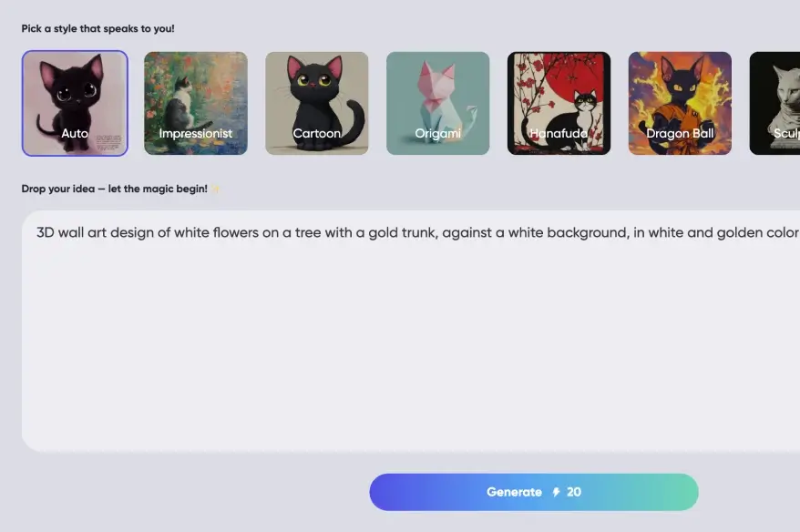Click the sparkle emoji beside the idea heading
This screenshot has height=532, width=800.
pos(215,189)
